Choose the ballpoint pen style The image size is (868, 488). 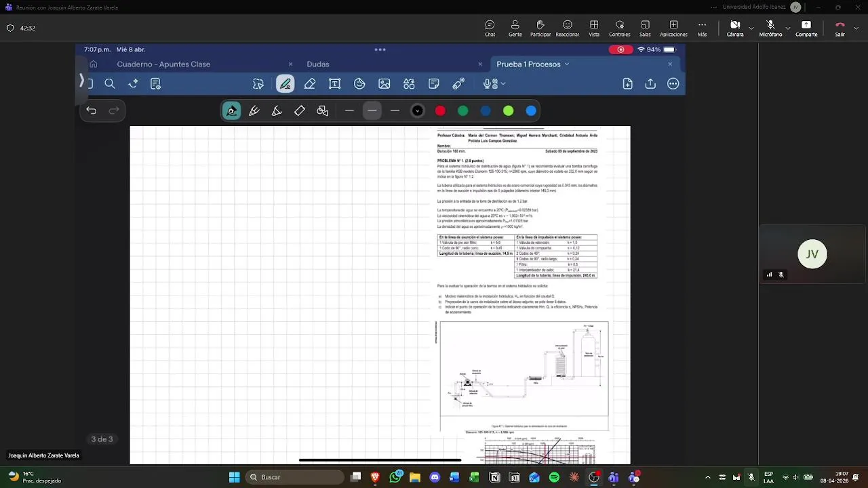pos(254,110)
